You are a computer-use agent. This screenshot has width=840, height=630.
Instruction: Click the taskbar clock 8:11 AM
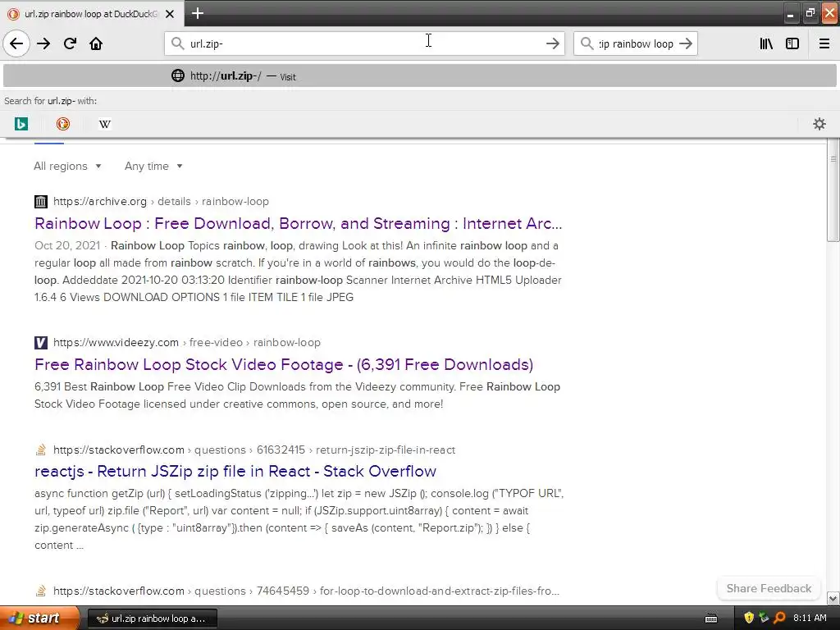(x=810, y=618)
